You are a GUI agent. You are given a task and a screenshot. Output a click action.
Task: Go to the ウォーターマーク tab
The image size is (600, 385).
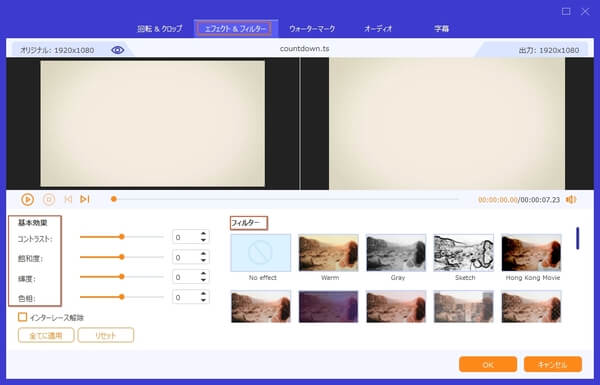[x=312, y=29]
